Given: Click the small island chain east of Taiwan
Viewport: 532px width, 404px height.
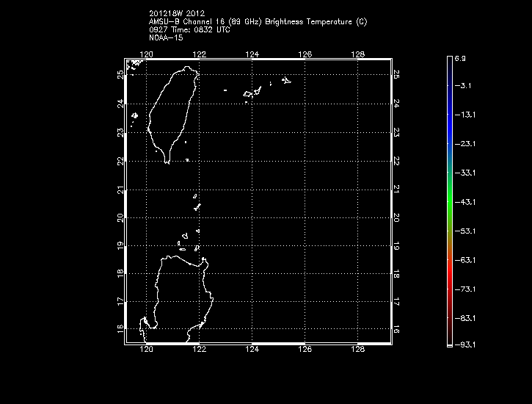Looking at the screenshot, I should point(254,93).
